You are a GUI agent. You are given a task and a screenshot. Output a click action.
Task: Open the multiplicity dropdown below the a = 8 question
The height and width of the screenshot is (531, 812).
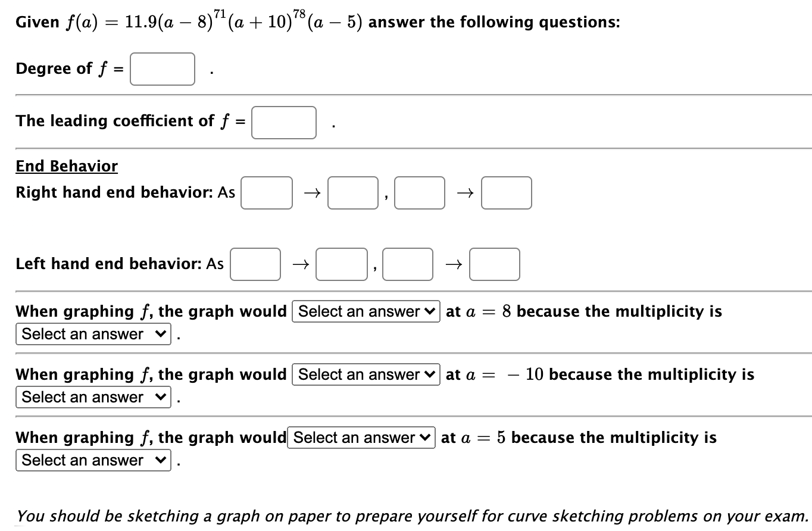tap(93, 334)
